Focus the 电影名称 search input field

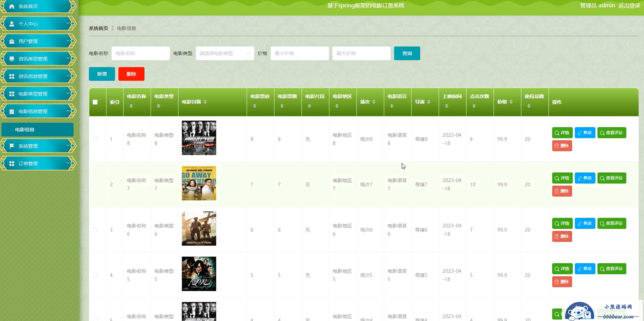140,53
